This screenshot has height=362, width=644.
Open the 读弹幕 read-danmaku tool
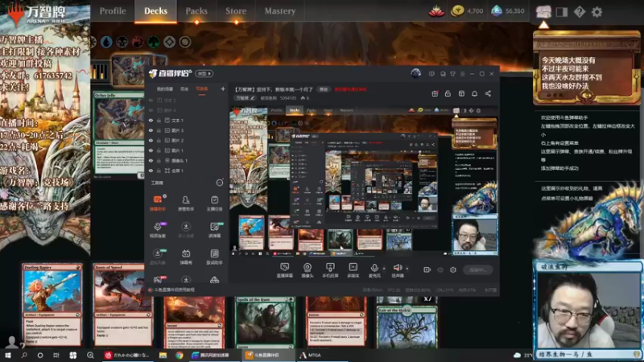[x=214, y=230]
